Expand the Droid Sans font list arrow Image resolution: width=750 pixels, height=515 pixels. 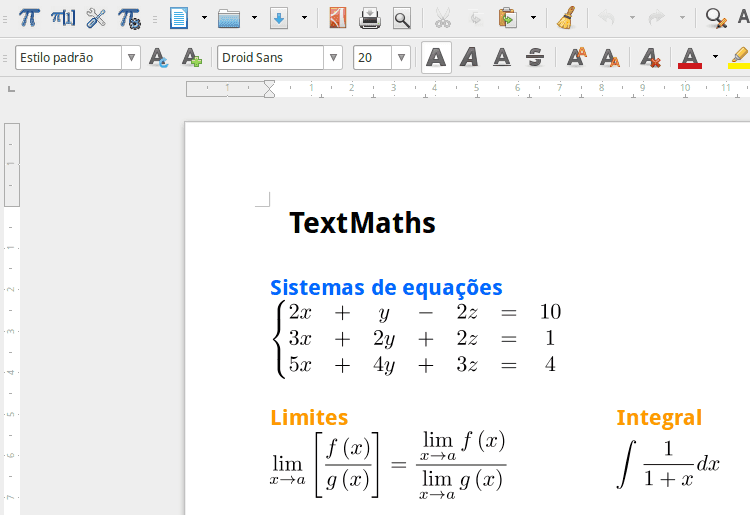pos(333,58)
